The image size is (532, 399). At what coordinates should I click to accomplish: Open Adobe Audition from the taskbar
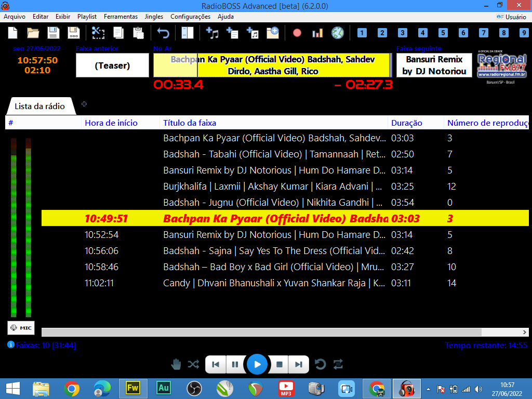[x=164, y=388]
